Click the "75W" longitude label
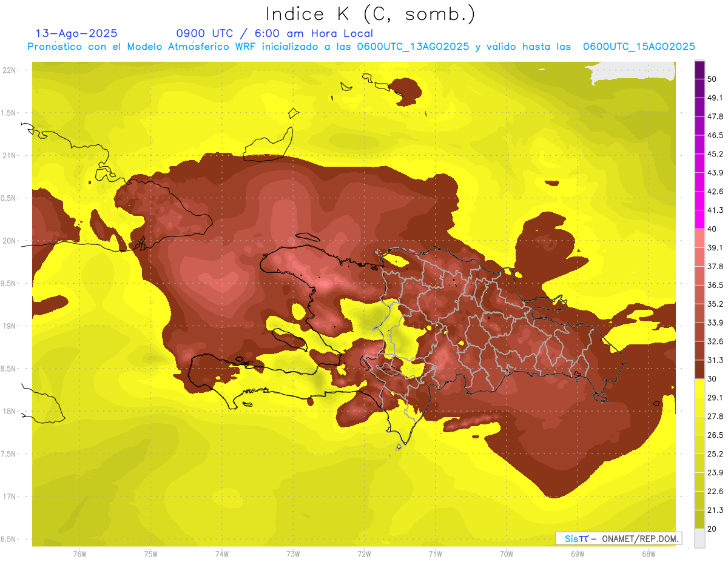Viewport: 728px width, 562px height. pos(150,554)
